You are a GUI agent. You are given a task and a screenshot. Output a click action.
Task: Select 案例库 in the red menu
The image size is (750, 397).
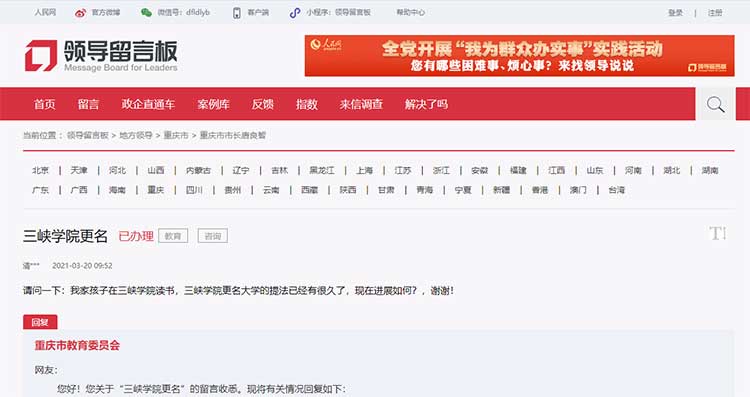point(213,104)
